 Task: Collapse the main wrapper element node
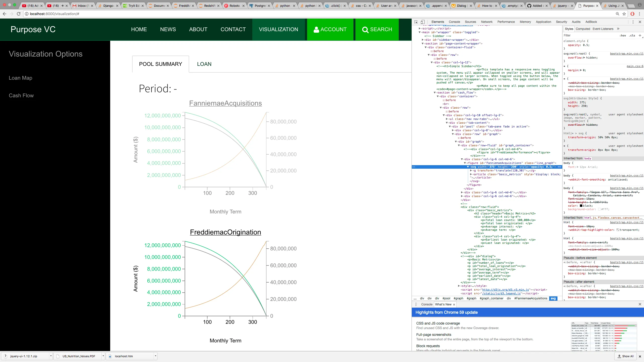(420, 32)
